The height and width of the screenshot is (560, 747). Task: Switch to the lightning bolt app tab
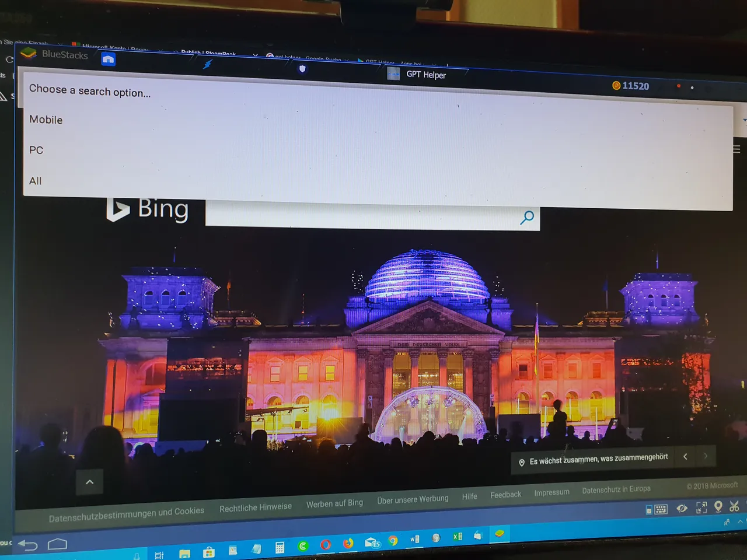tap(207, 64)
